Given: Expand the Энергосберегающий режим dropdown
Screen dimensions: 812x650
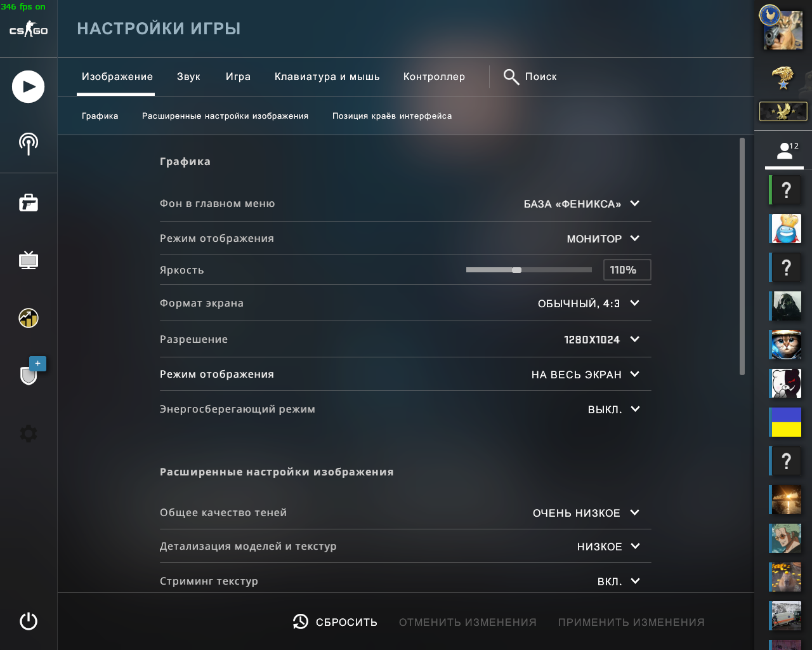Looking at the screenshot, I should (613, 409).
